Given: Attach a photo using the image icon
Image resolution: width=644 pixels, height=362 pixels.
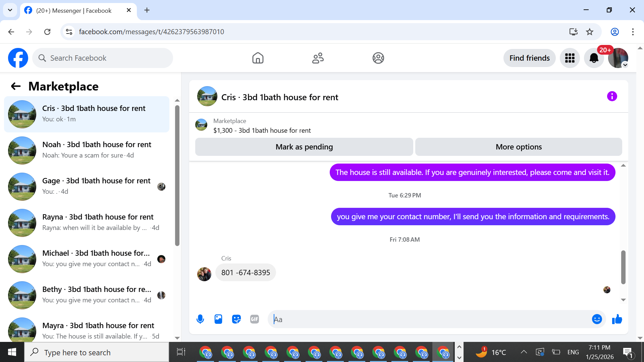Looking at the screenshot, I should (218, 319).
